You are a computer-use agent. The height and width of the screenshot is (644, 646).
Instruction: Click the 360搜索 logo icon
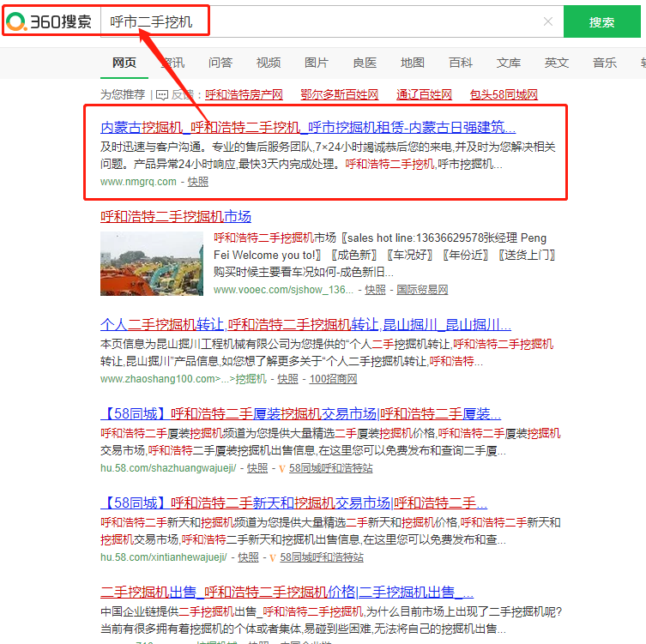(x=18, y=21)
